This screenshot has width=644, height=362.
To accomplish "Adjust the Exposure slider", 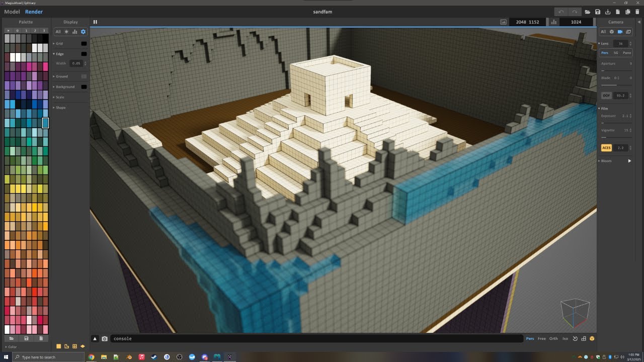I will (x=616, y=123).
